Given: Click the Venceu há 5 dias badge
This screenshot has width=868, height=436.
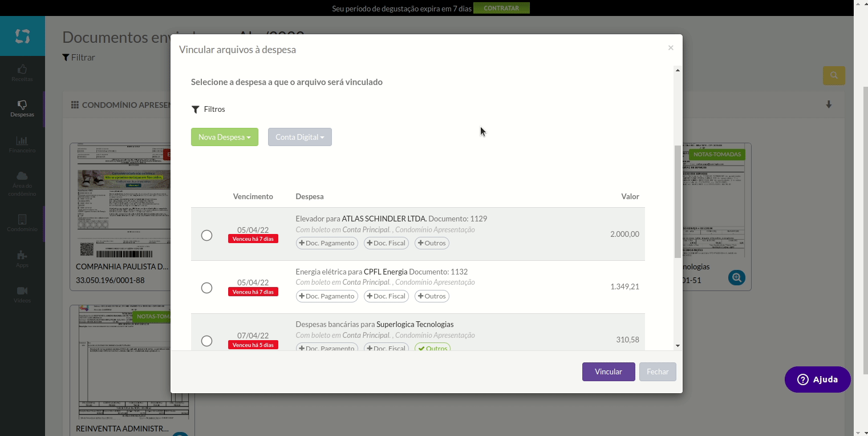Looking at the screenshot, I should pos(253,345).
